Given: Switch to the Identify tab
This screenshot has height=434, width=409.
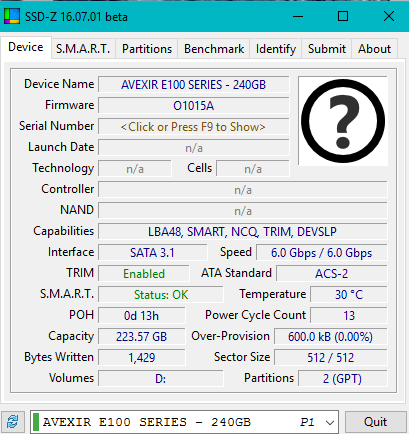Looking at the screenshot, I should point(276,49).
